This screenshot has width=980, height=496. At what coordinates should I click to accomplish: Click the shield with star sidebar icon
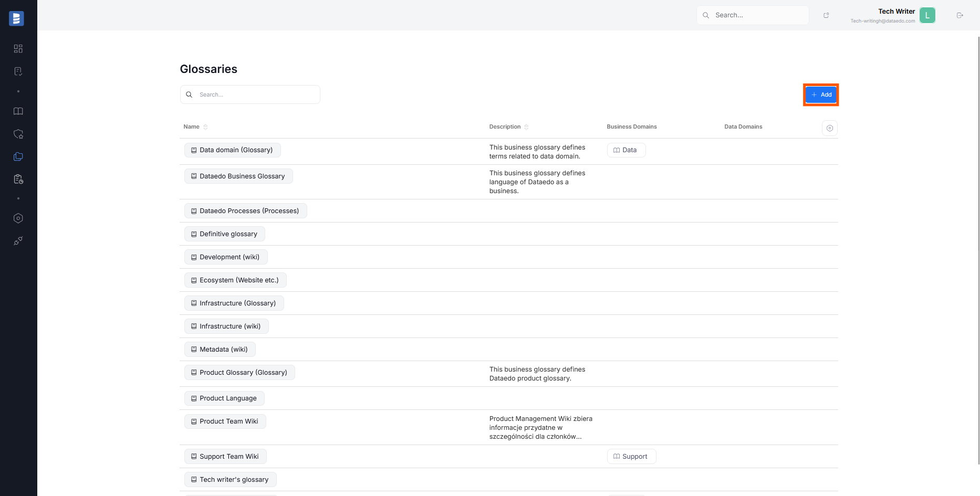click(18, 134)
